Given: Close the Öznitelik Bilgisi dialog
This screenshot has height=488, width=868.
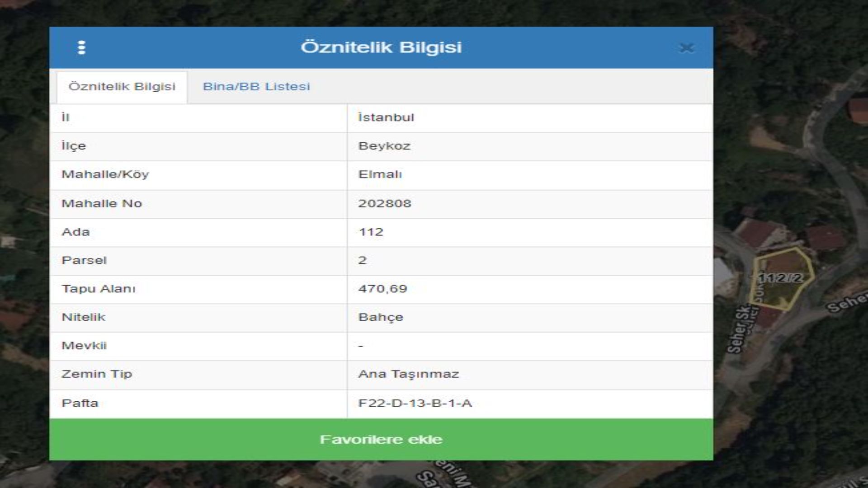Looking at the screenshot, I should [x=686, y=48].
